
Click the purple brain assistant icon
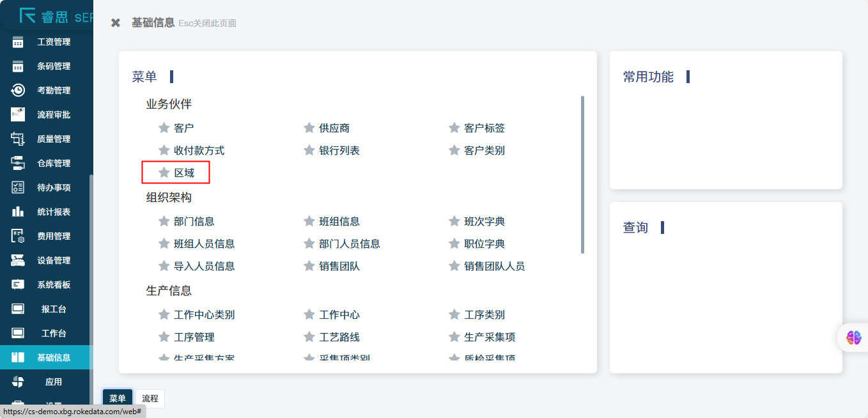coord(854,337)
